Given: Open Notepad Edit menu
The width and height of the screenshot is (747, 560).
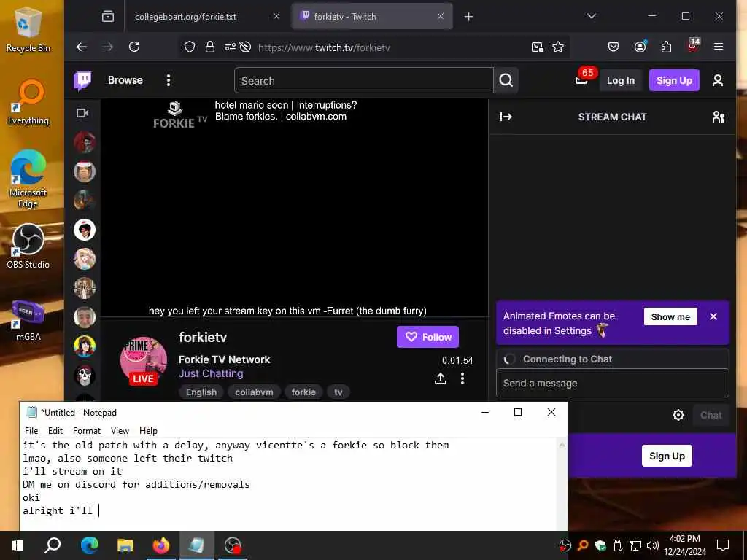Looking at the screenshot, I should 55,430.
